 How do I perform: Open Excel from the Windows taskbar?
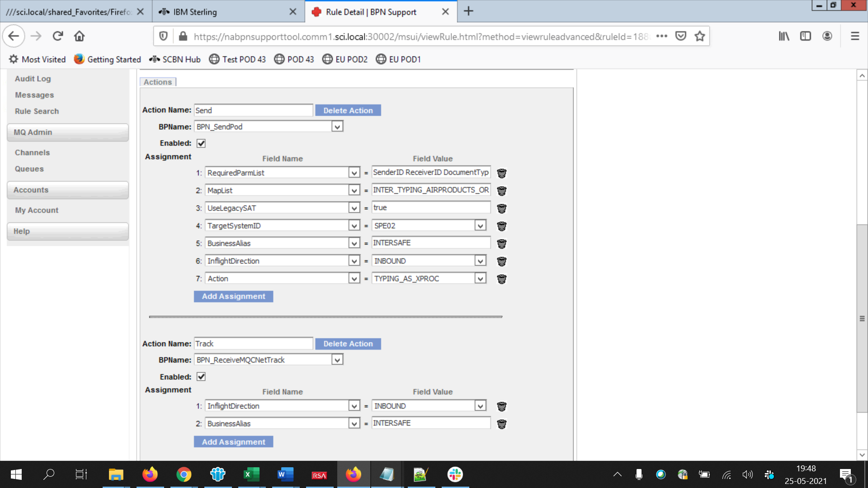[251, 474]
